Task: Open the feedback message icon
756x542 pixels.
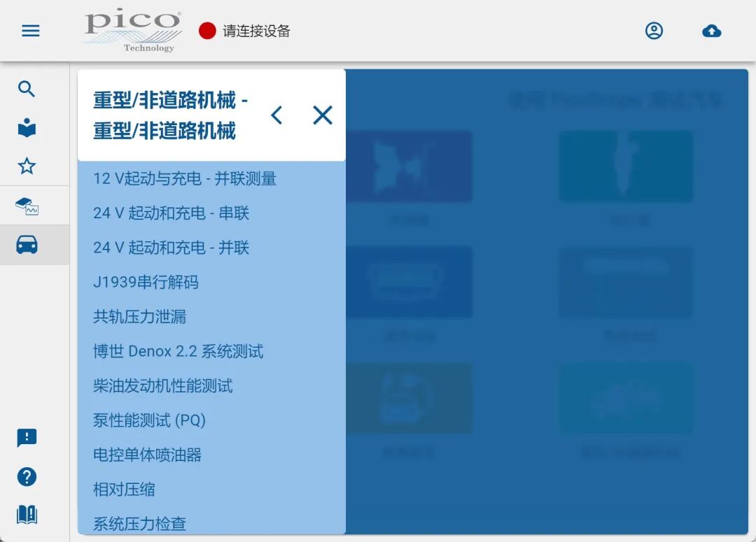Action: pyautogui.click(x=27, y=438)
